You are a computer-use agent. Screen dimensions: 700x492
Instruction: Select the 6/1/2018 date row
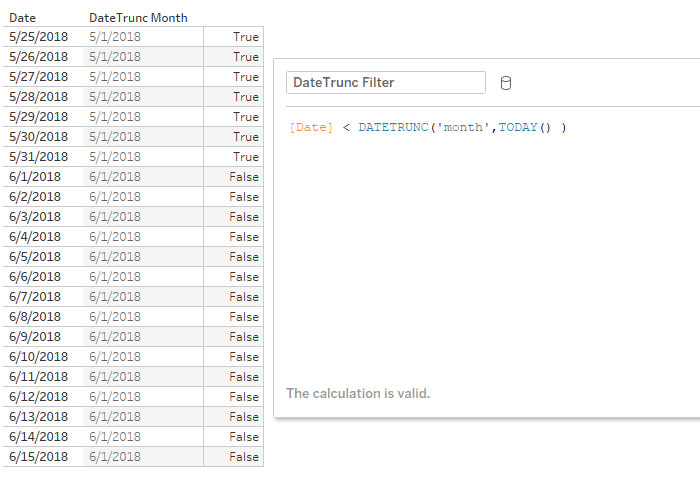pos(133,177)
